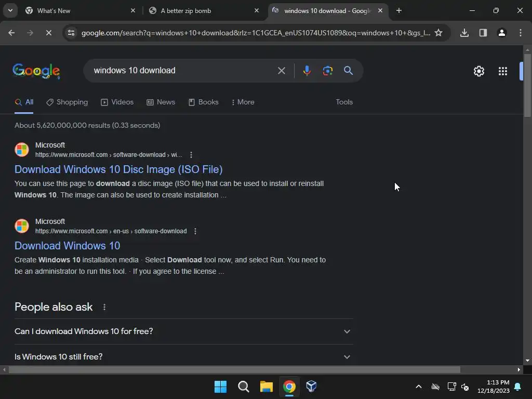Close the What's New tab
This screenshot has width=532, height=399.
coord(133,10)
